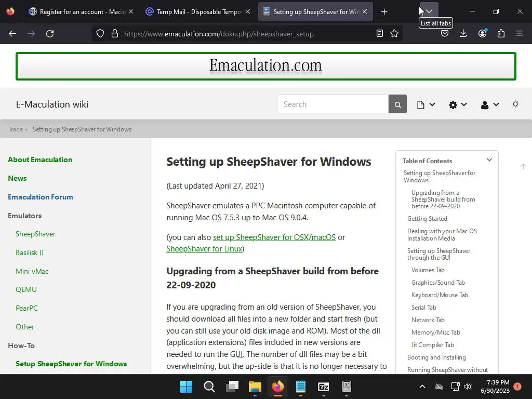The image size is (532, 399).
Task: Close the Register for an account tab
Action: [130, 11]
